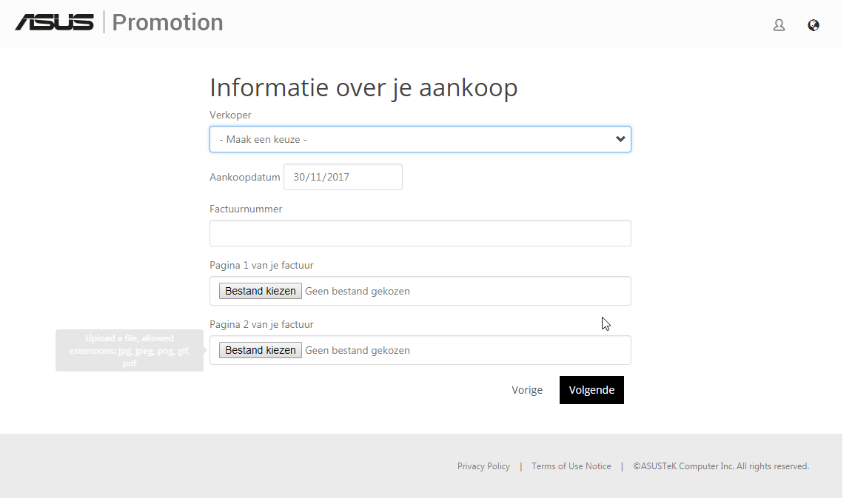Open the Terms of Use Notice link

click(571, 466)
